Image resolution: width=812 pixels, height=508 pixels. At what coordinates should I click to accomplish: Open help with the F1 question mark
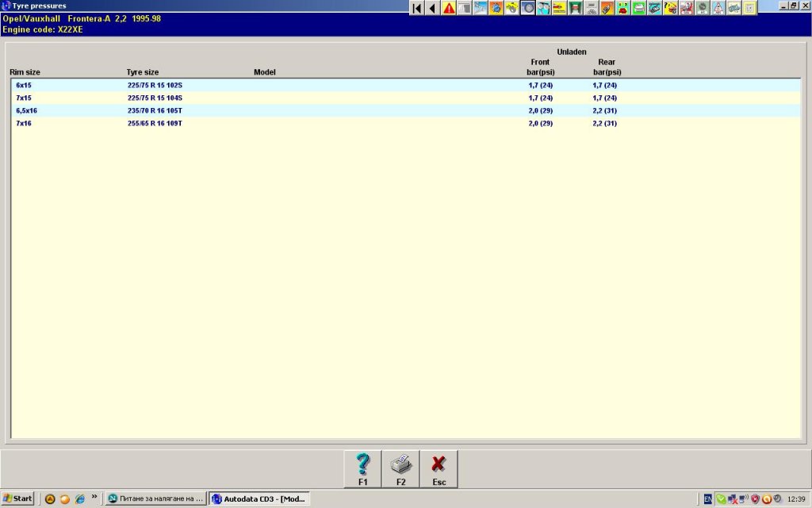(363, 469)
